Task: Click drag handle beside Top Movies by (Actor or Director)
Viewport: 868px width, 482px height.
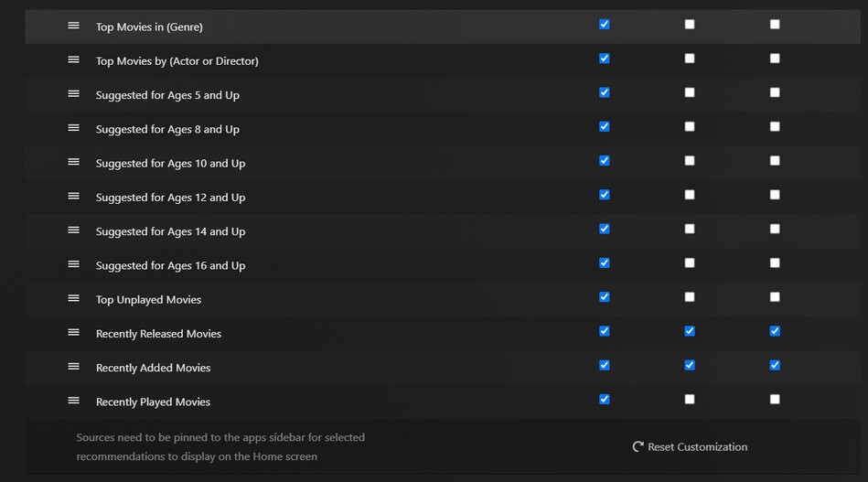Action: (x=73, y=59)
